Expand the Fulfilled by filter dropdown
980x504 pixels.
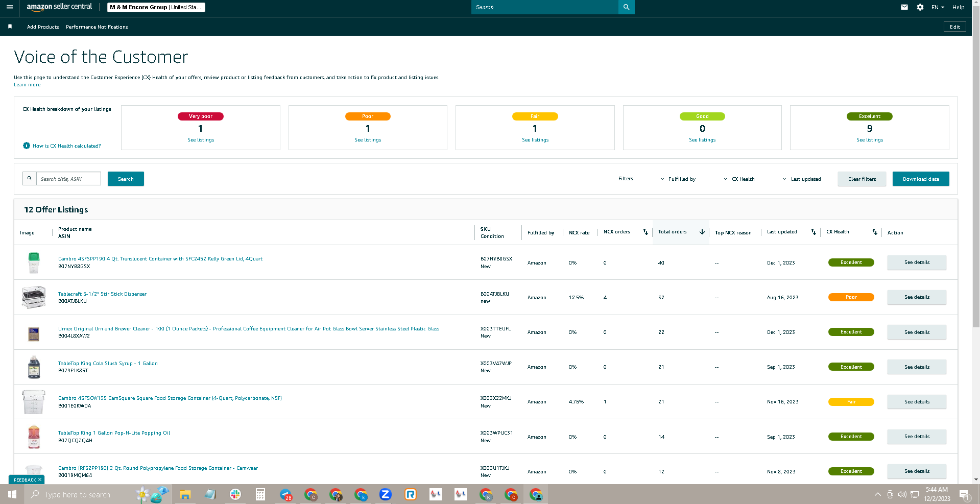coord(678,179)
